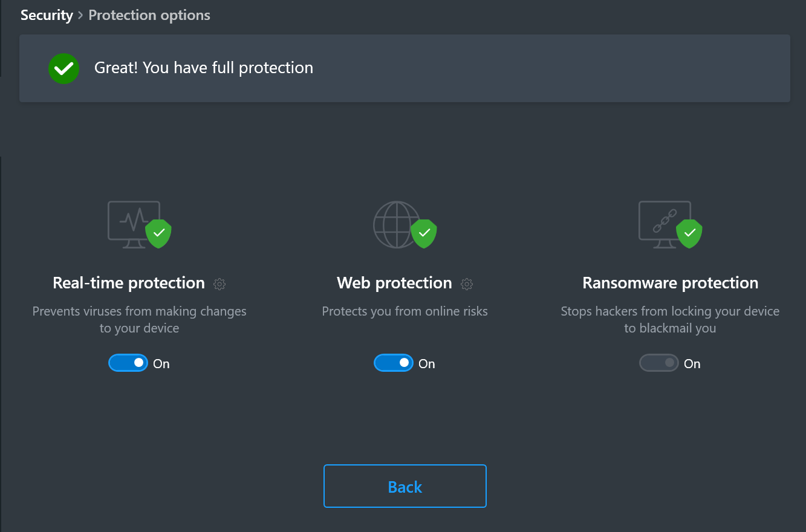Click the On label beside Real-time toggle

(x=161, y=364)
